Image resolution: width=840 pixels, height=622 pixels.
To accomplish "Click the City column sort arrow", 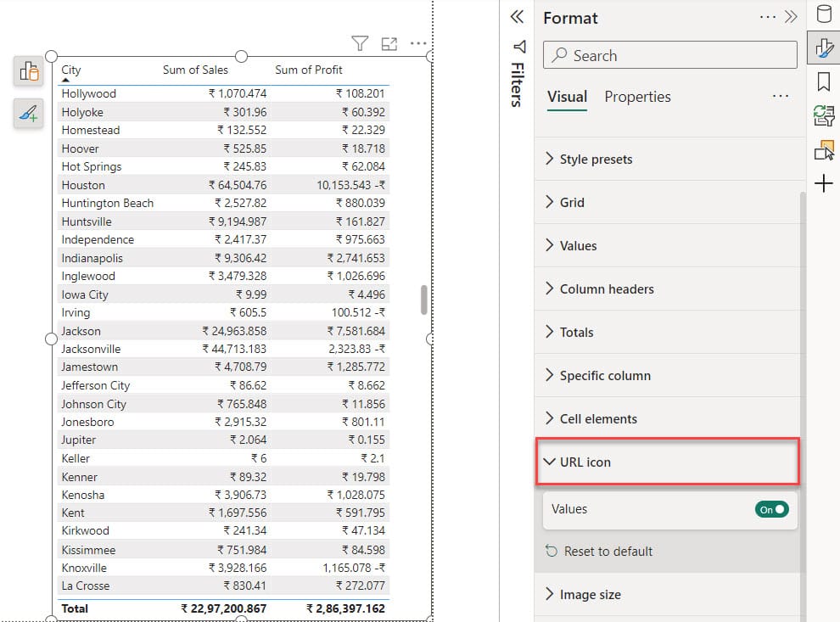I will 65,80.
